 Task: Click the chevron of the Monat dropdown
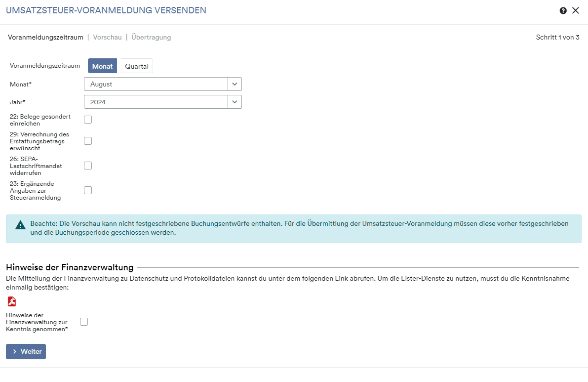pos(235,84)
